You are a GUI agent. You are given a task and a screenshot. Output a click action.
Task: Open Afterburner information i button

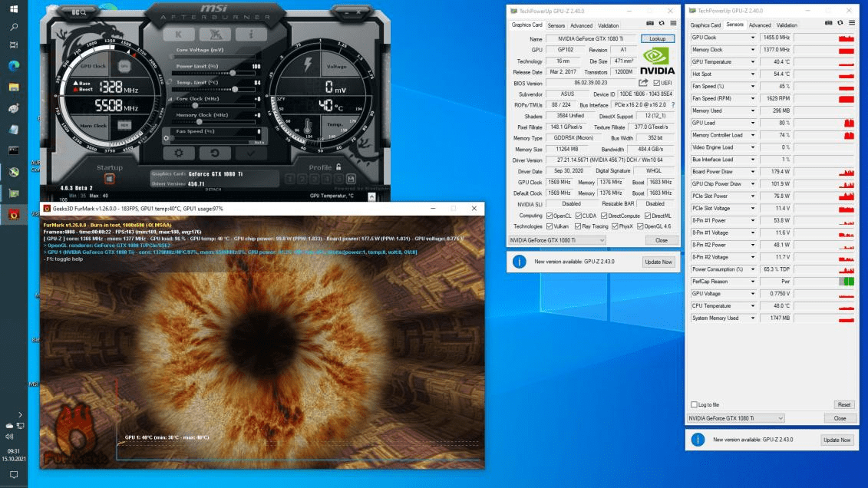pyautogui.click(x=251, y=35)
